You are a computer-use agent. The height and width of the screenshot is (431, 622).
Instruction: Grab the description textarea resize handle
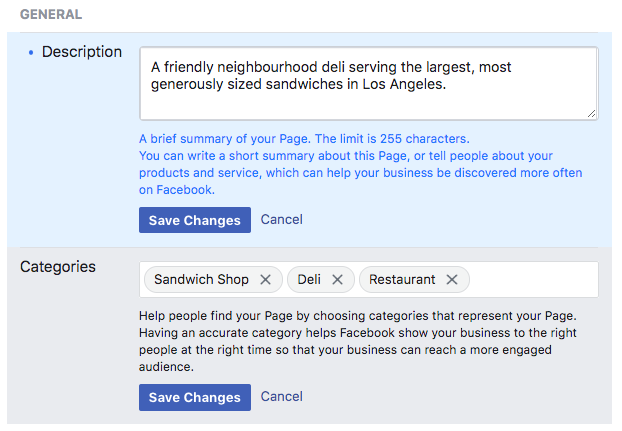(x=591, y=113)
